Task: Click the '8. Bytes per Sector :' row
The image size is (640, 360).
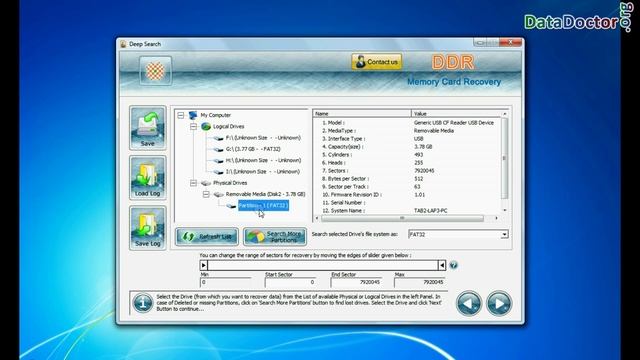Action: pos(407,179)
